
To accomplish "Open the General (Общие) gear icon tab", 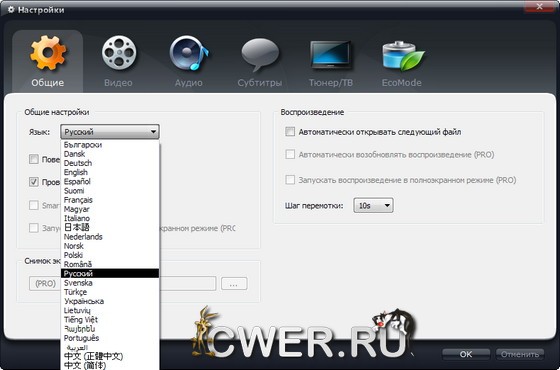I will click(x=48, y=52).
